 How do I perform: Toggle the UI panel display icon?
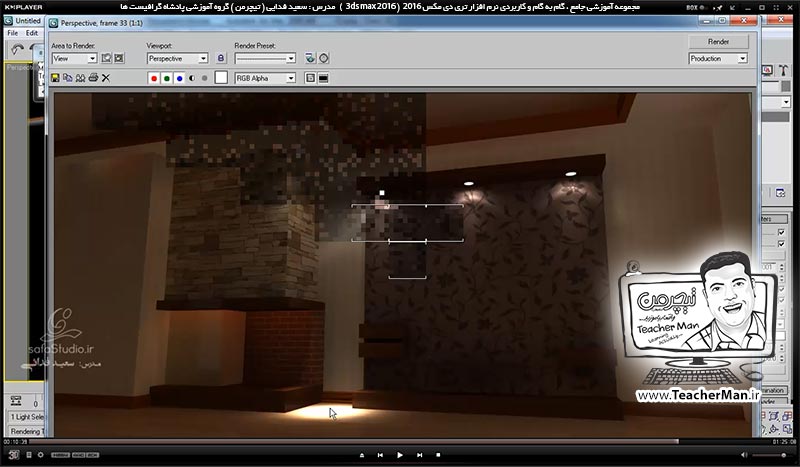pos(323,78)
